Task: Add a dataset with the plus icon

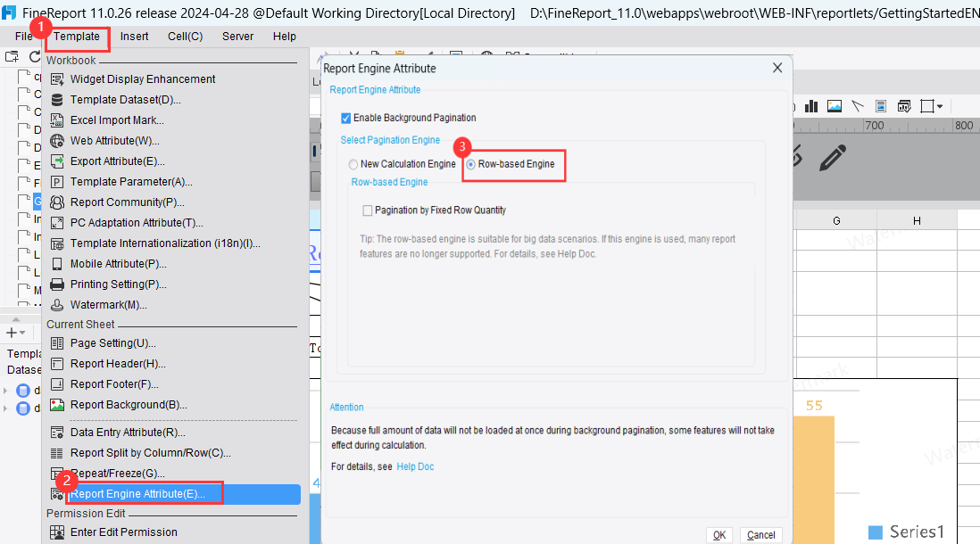Action: [x=11, y=332]
